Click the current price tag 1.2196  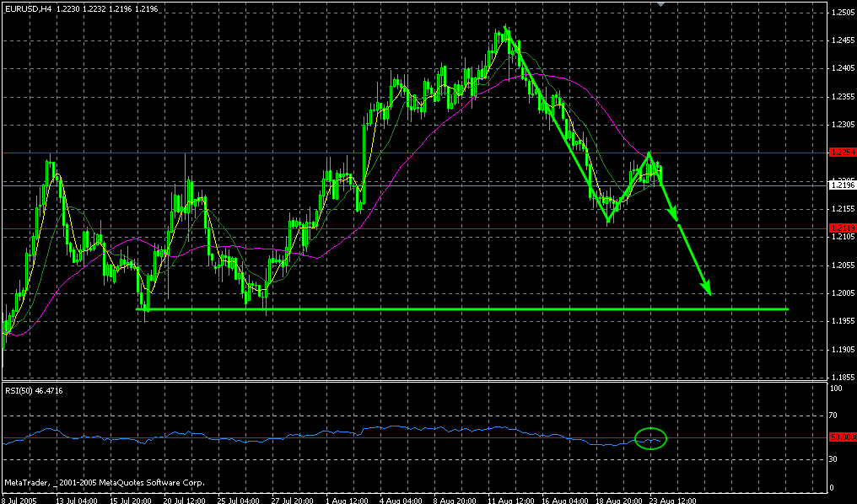pos(843,185)
